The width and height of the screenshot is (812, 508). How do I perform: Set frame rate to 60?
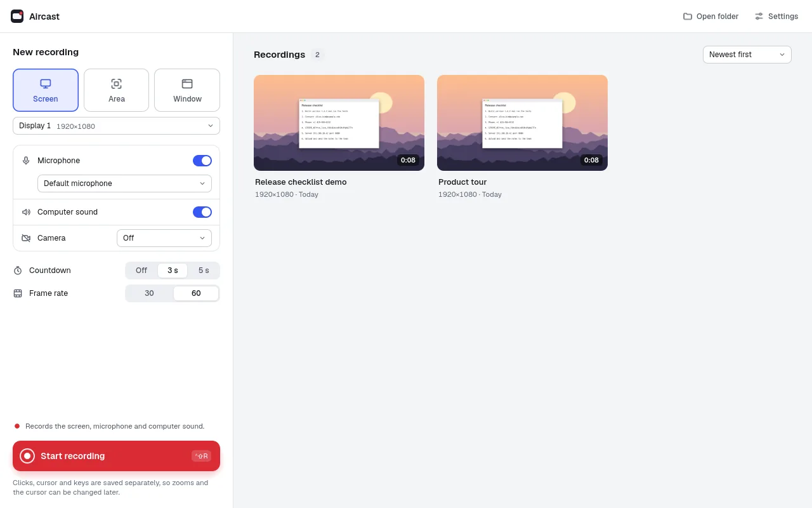(196, 293)
